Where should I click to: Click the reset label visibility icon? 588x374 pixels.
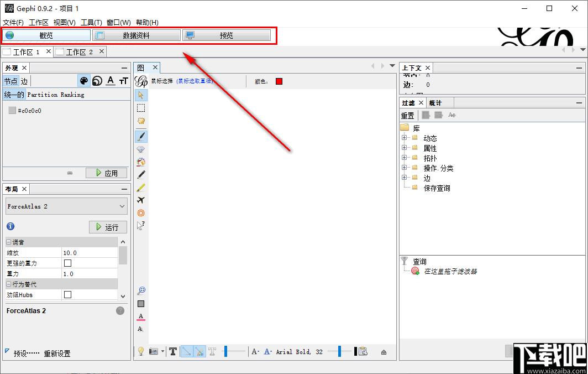tap(140, 329)
